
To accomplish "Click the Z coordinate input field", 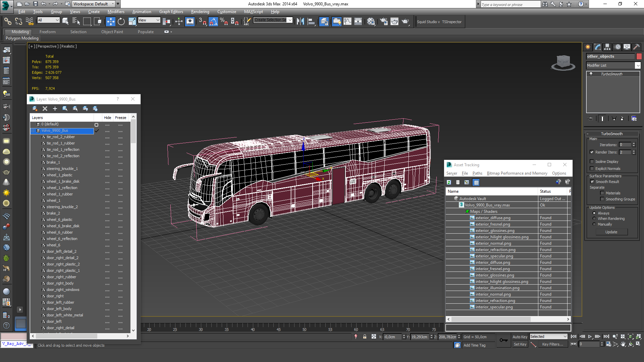I will click(x=447, y=337).
